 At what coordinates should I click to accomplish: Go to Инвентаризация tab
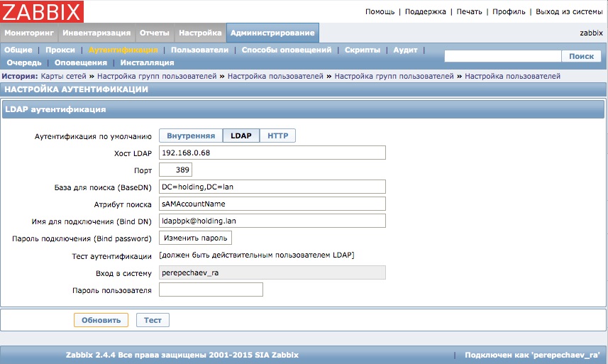tap(96, 33)
